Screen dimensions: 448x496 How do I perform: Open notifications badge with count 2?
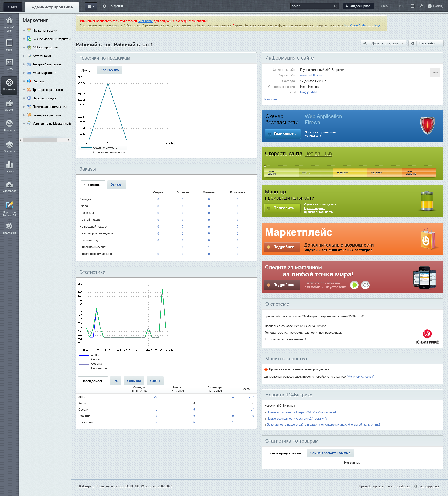pyautogui.click(x=91, y=6)
